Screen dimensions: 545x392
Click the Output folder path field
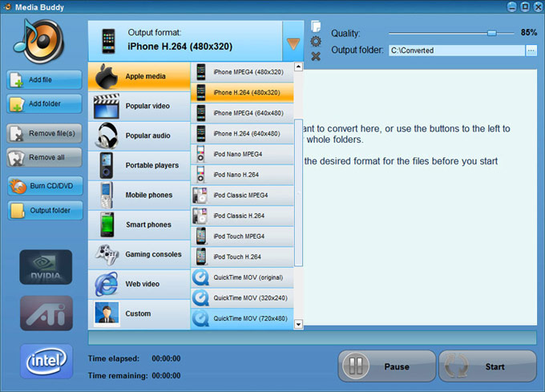(x=456, y=51)
